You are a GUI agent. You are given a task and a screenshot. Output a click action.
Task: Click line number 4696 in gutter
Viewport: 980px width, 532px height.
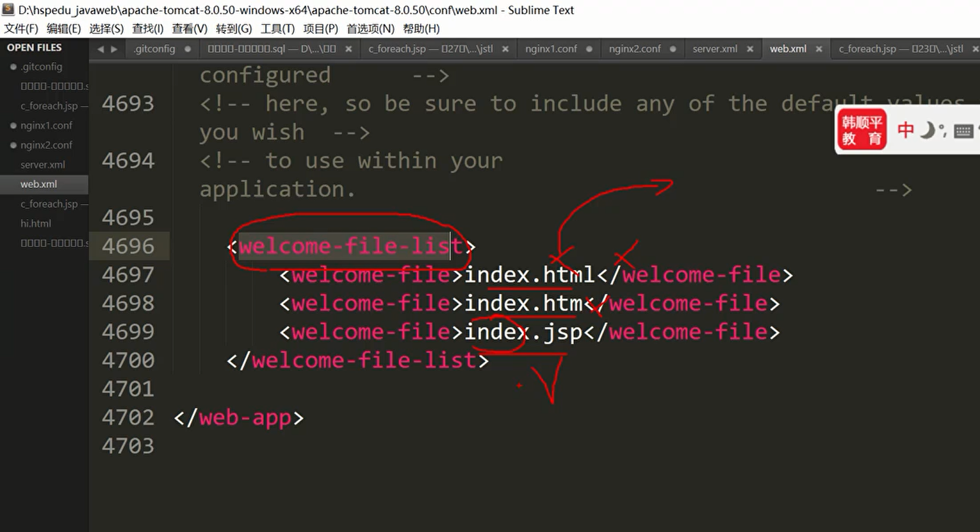pyautogui.click(x=128, y=246)
